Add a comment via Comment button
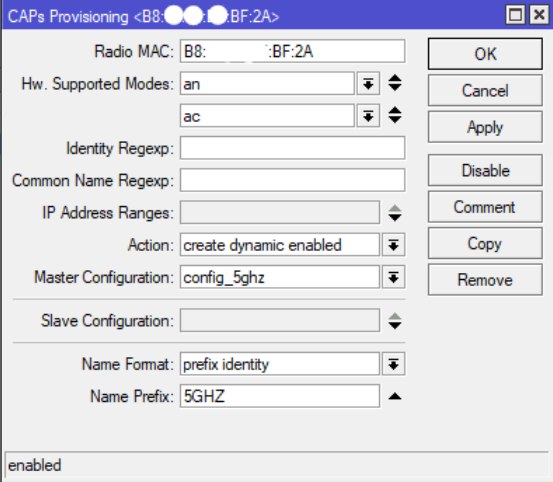 pyautogui.click(x=485, y=207)
